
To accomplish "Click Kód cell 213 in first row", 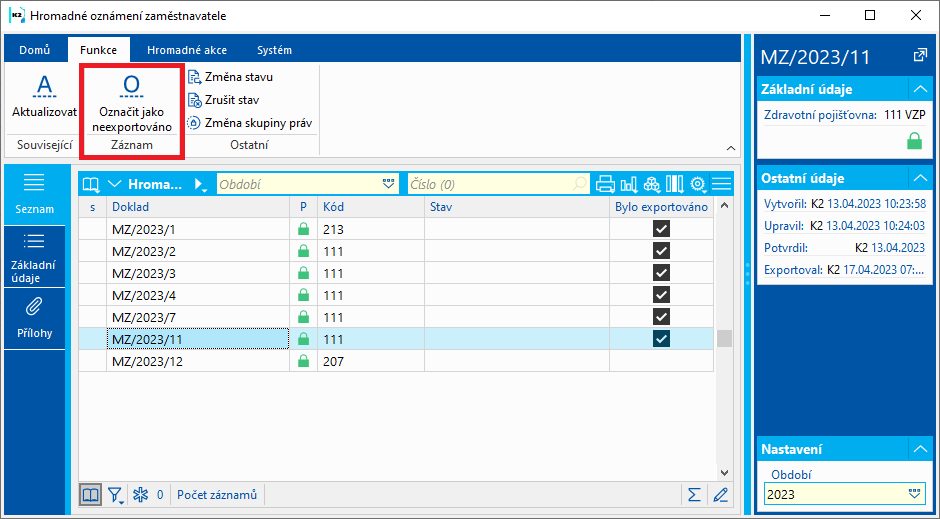I will (x=370, y=229).
